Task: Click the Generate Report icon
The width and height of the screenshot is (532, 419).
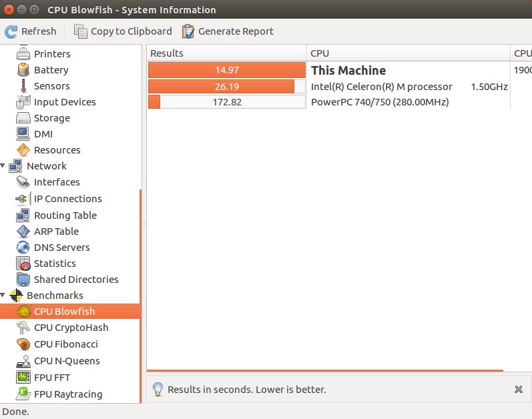Action: pos(188,31)
